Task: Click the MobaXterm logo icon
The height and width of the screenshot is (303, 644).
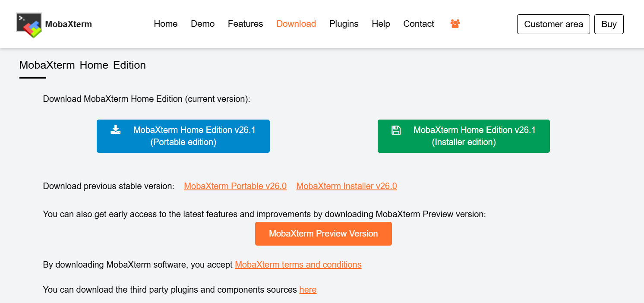Action: coord(29,25)
